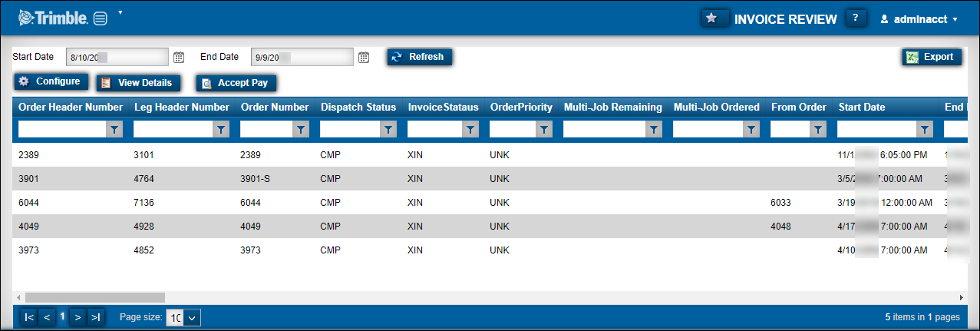Go to the previous page
The height and width of the screenshot is (331, 980).
click(47, 316)
